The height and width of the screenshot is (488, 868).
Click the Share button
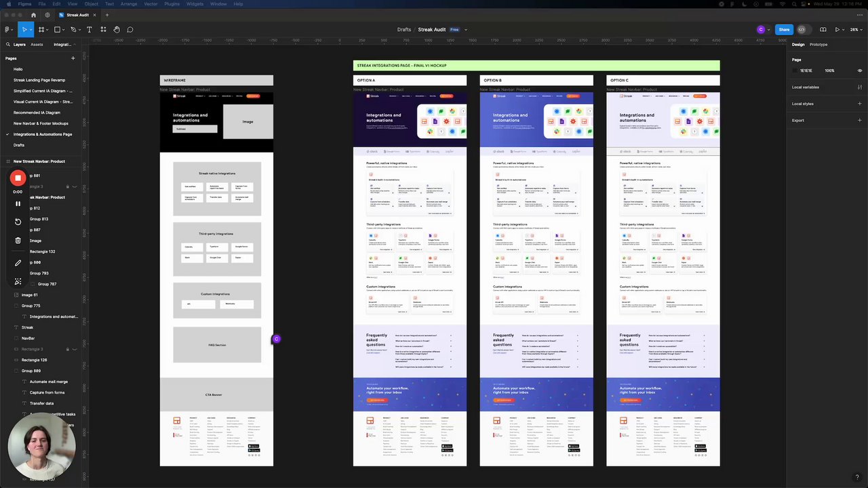pyautogui.click(x=784, y=29)
